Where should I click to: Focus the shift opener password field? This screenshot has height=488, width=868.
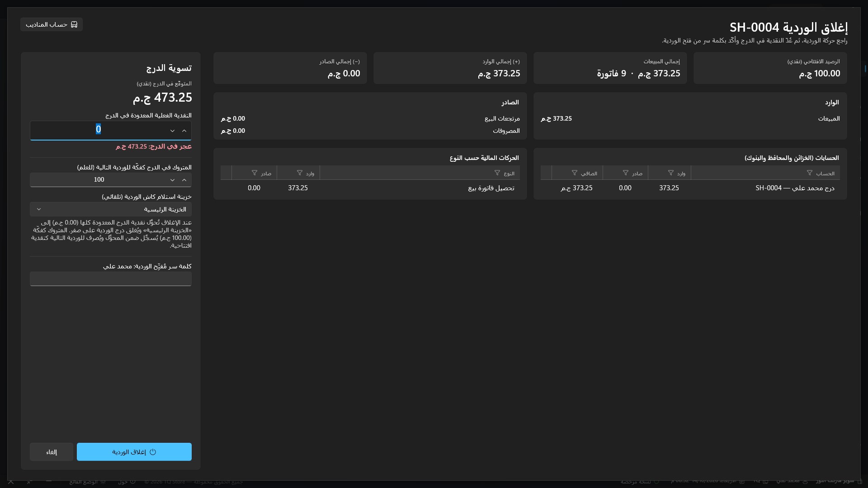click(111, 279)
